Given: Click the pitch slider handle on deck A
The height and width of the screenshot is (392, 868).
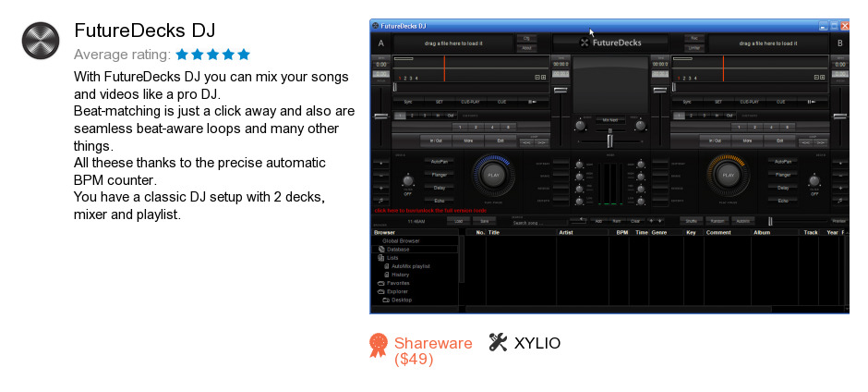Looking at the screenshot, I should tap(381, 116).
